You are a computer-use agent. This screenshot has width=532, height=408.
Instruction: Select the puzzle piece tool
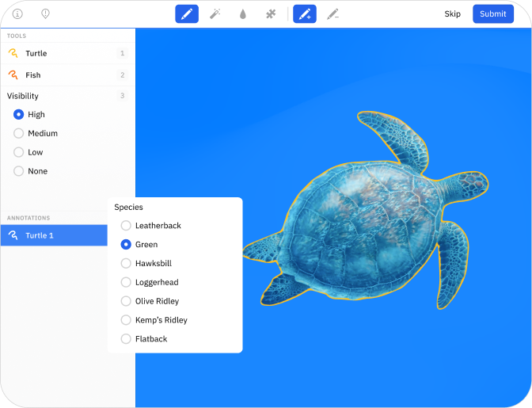point(271,14)
